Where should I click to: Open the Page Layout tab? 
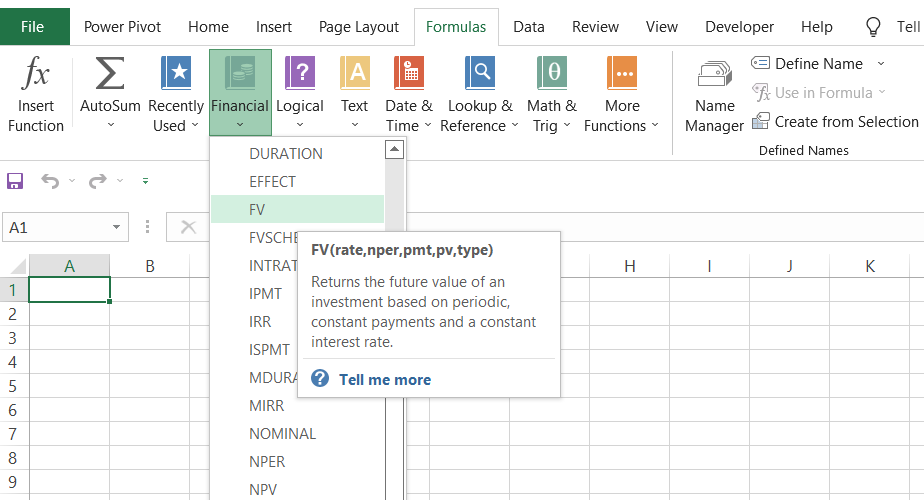click(358, 27)
